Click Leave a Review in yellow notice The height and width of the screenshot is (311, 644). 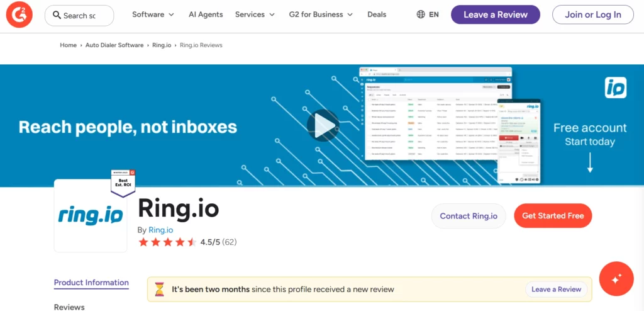[x=556, y=289]
